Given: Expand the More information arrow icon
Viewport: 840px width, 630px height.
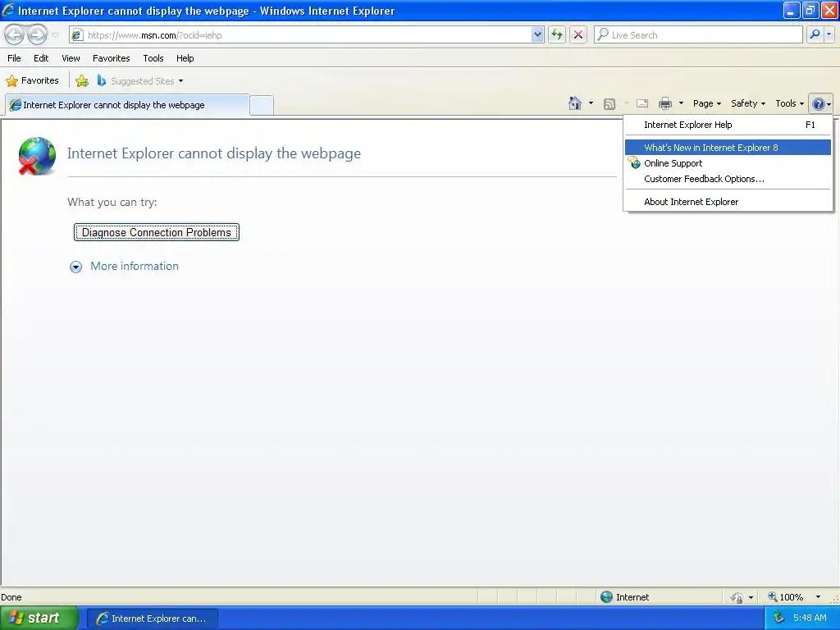Looking at the screenshot, I should tap(76, 267).
